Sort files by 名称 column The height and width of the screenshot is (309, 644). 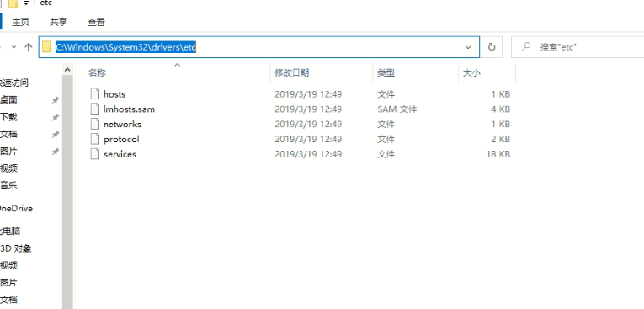click(98, 73)
